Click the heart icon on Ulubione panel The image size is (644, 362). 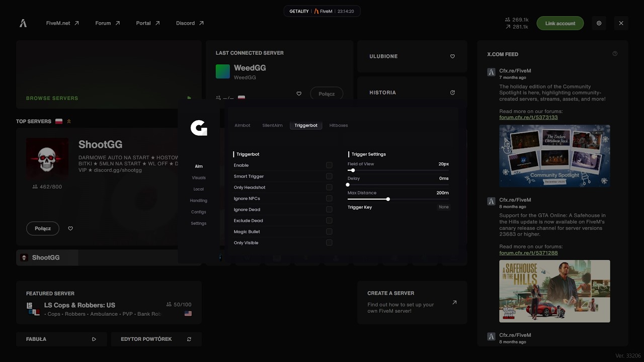[x=452, y=56]
